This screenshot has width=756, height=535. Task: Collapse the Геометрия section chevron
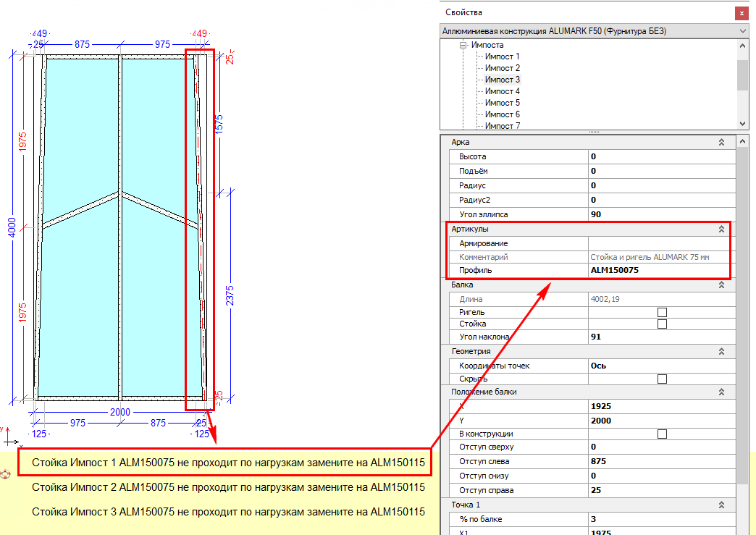point(721,351)
